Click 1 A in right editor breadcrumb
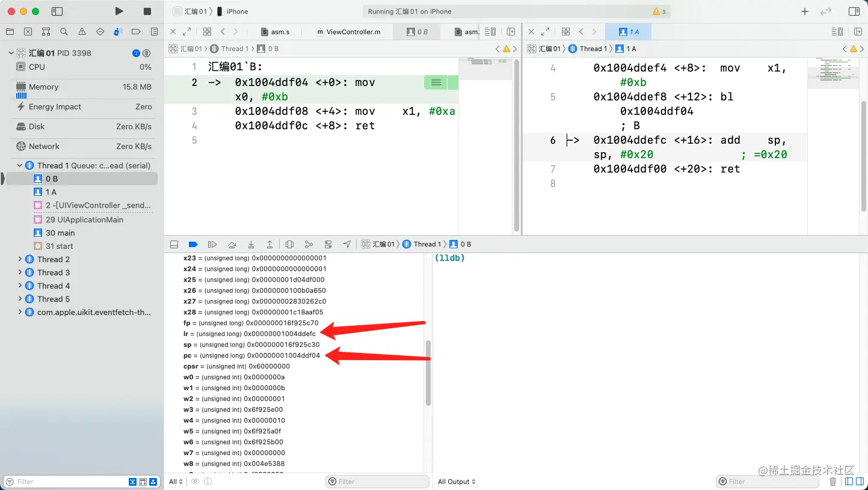 coord(626,49)
